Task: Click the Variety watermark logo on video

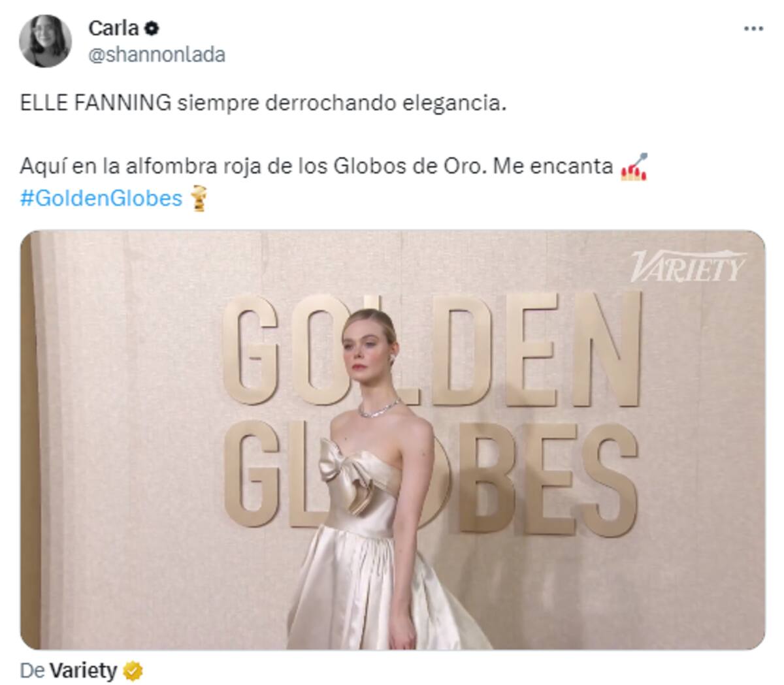Action: point(688,266)
